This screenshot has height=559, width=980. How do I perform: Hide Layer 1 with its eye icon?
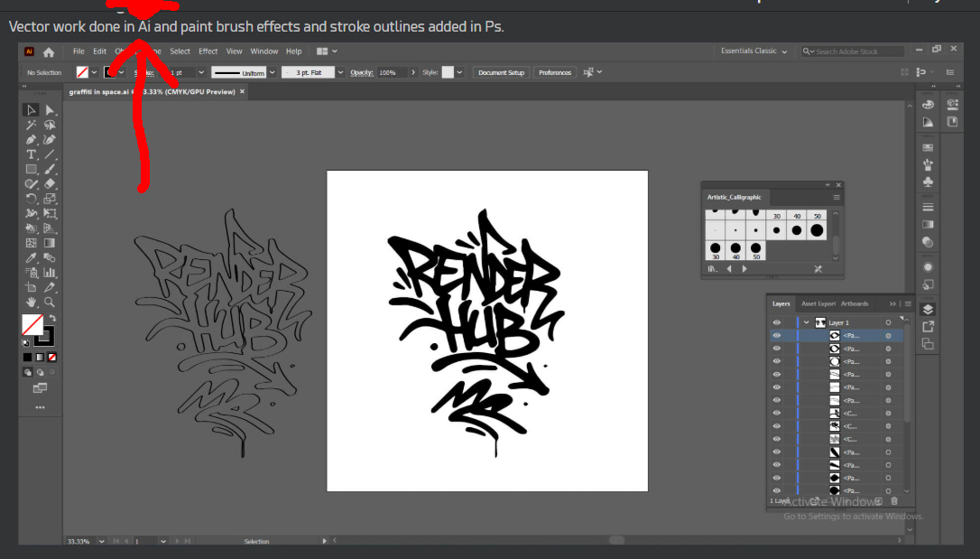pos(777,322)
